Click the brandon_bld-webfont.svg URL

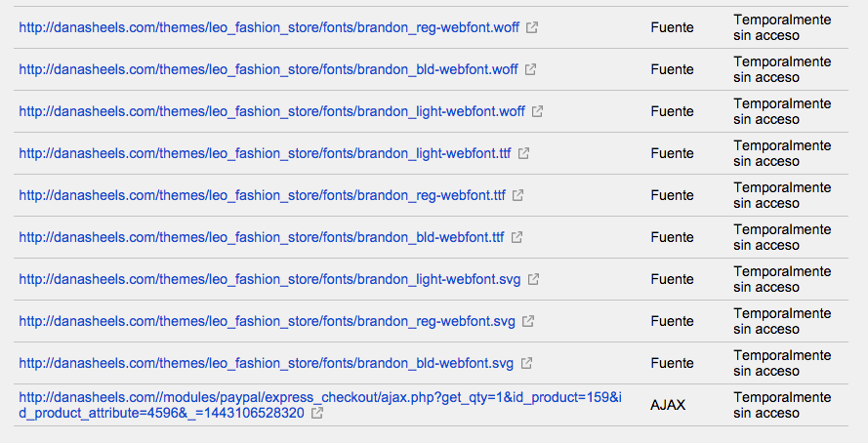click(267, 363)
